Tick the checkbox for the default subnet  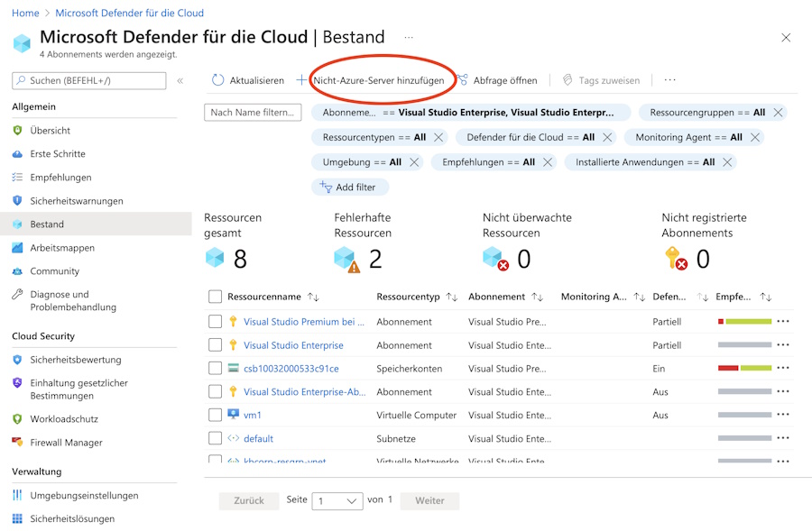tap(215, 438)
